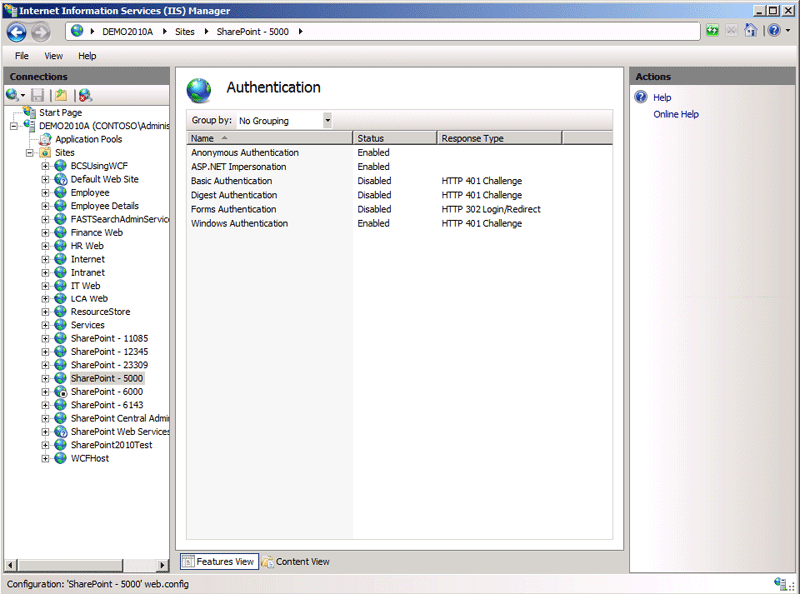
Task: Select the Anonymous Authentication row
Action: pyautogui.click(x=399, y=153)
